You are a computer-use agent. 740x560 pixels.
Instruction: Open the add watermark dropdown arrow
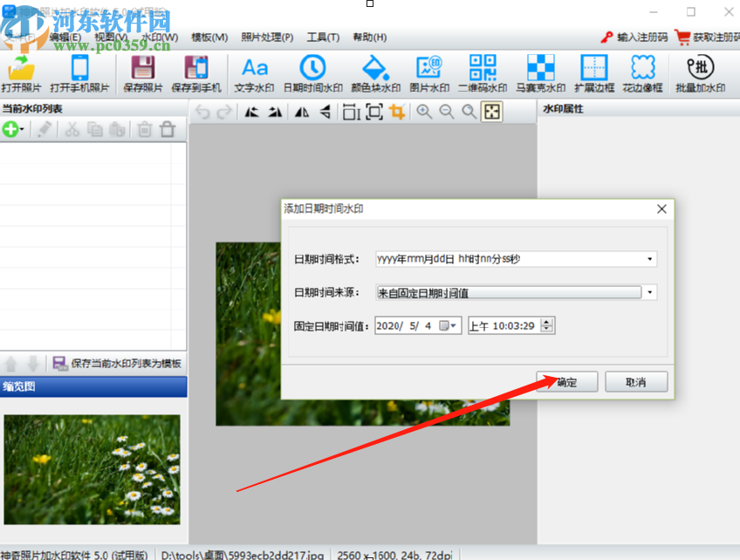point(22,129)
